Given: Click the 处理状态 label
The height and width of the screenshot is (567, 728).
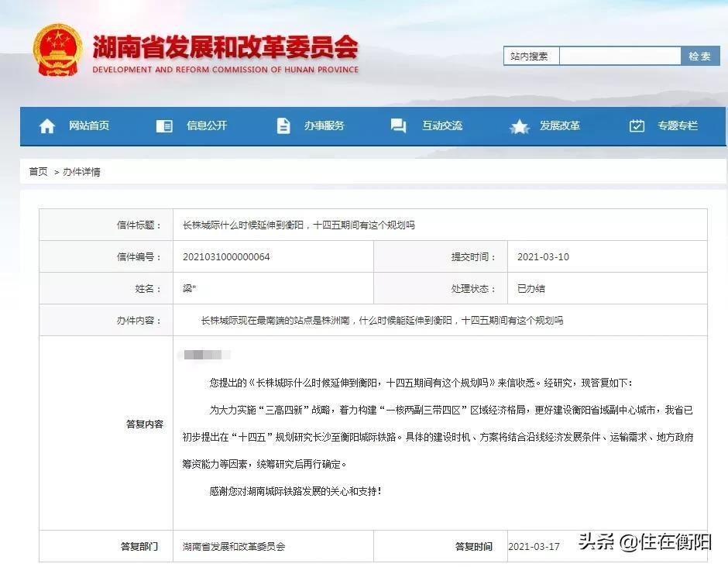Looking at the screenshot, I should point(473,288).
